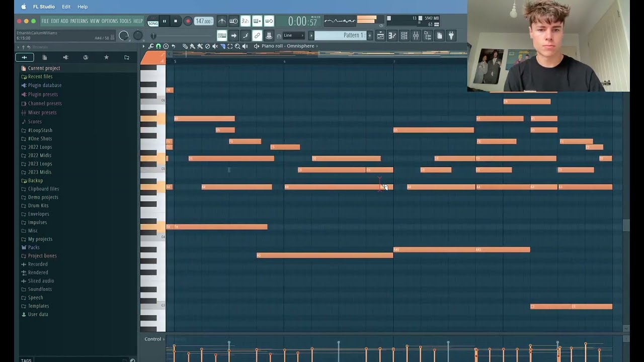Toggle Pattern/Song mode switch

coord(153,21)
